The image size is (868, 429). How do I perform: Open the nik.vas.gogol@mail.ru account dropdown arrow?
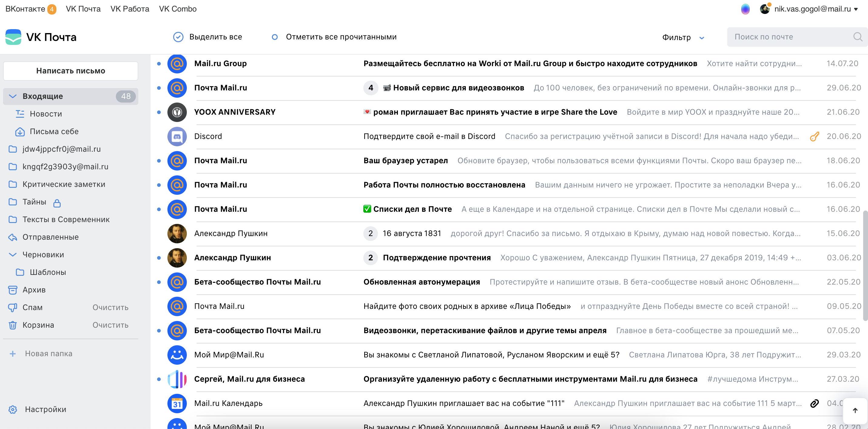856,9
